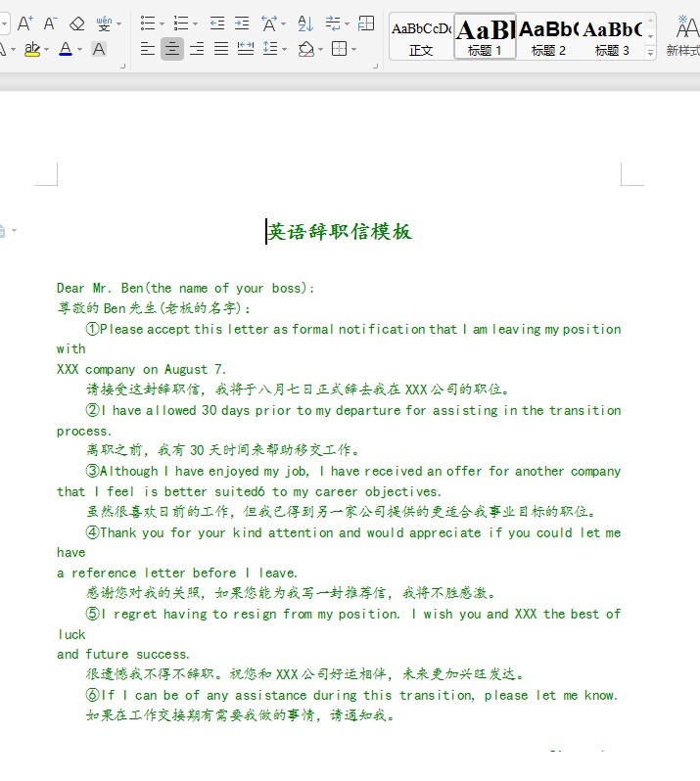This screenshot has height=781, width=700.
Task: Click text "and future success."
Action: tap(123, 654)
